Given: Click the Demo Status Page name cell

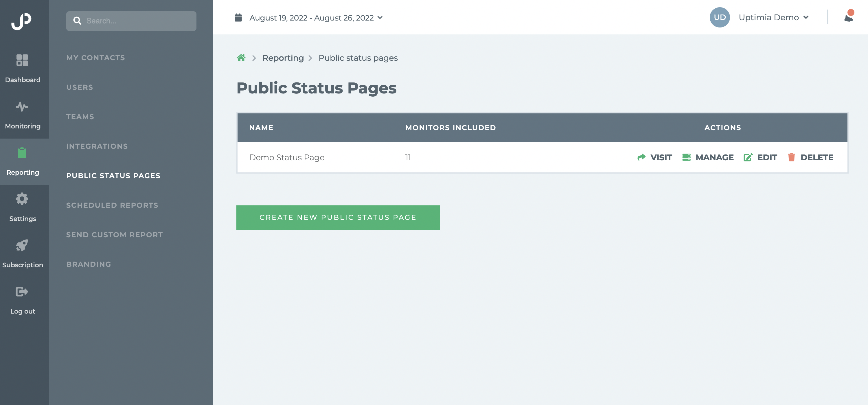Looking at the screenshot, I should point(287,157).
